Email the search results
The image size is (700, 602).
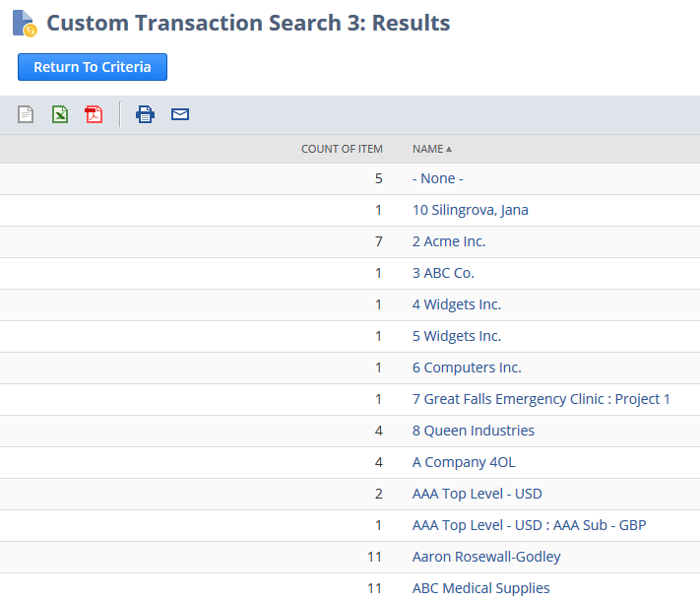[180, 114]
